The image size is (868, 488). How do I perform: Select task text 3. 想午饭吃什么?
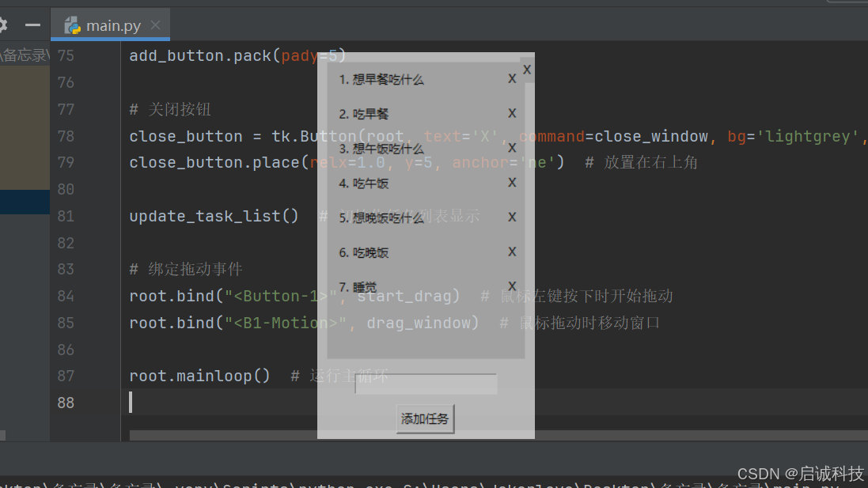381,149
